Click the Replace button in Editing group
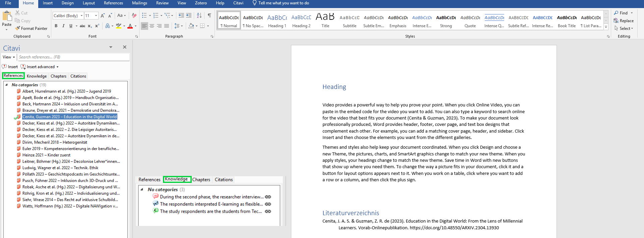This screenshot has width=644, height=238. coord(624,21)
